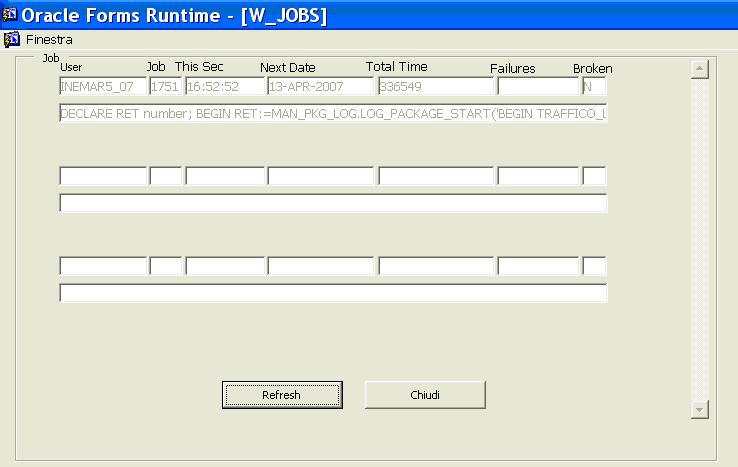Click the Chiudi button
The width and height of the screenshot is (738, 467).
coord(425,395)
